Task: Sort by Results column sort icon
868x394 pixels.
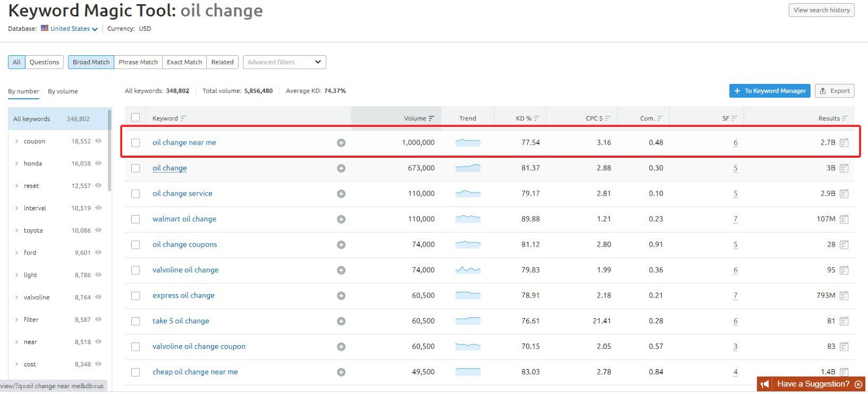Action: [x=845, y=118]
